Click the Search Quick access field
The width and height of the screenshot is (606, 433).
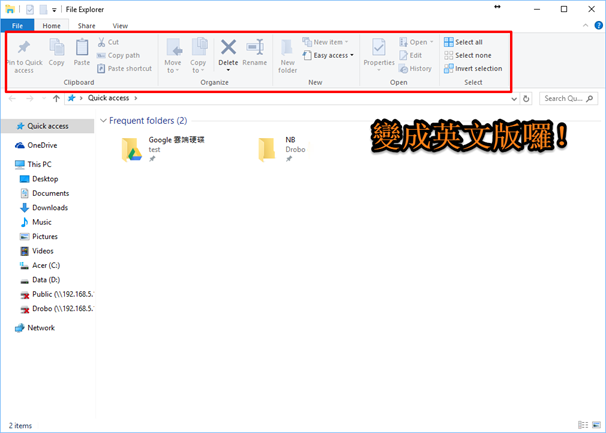click(568, 99)
